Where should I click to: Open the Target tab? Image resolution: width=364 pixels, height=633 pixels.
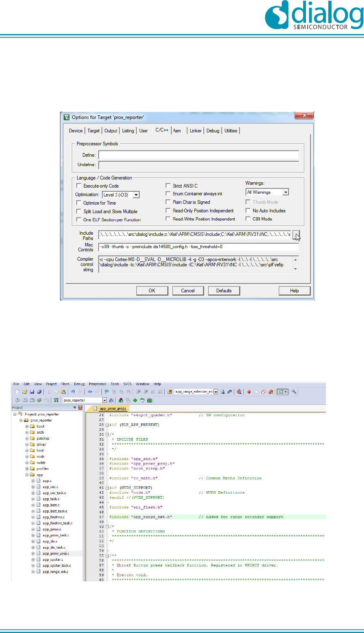(93, 131)
